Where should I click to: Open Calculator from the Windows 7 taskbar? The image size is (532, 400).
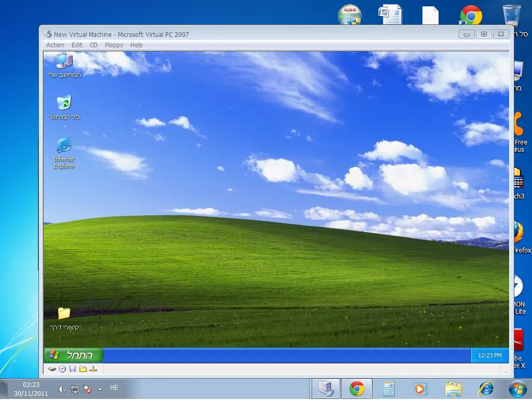click(x=389, y=389)
